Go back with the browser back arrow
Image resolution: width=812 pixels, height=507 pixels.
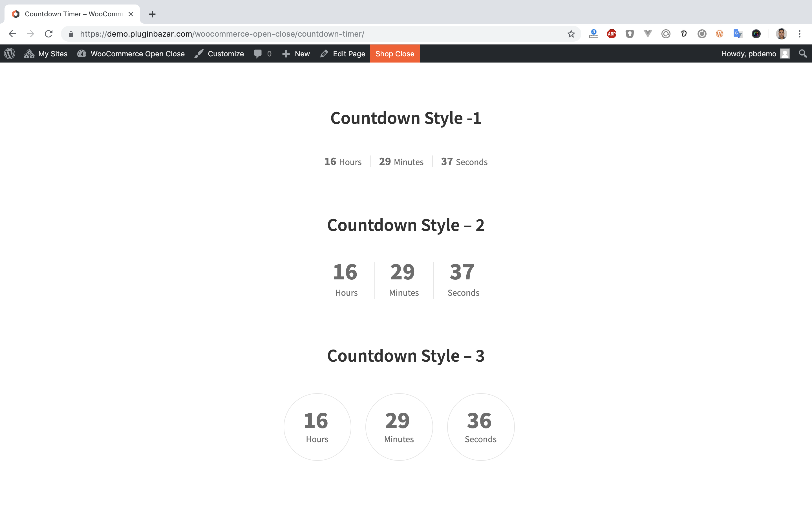12,34
